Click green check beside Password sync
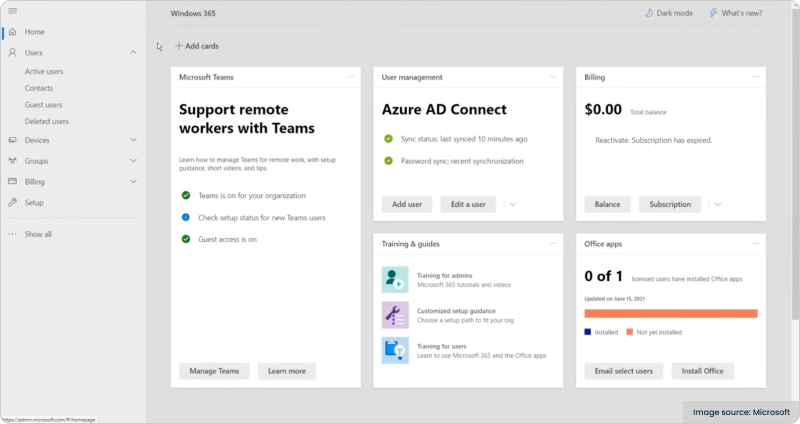The height and width of the screenshot is (424, 800). point(388,161)
